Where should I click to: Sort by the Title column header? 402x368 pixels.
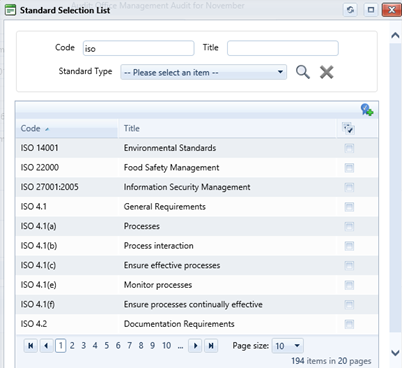pyautogui.click(x=227, y=128)
